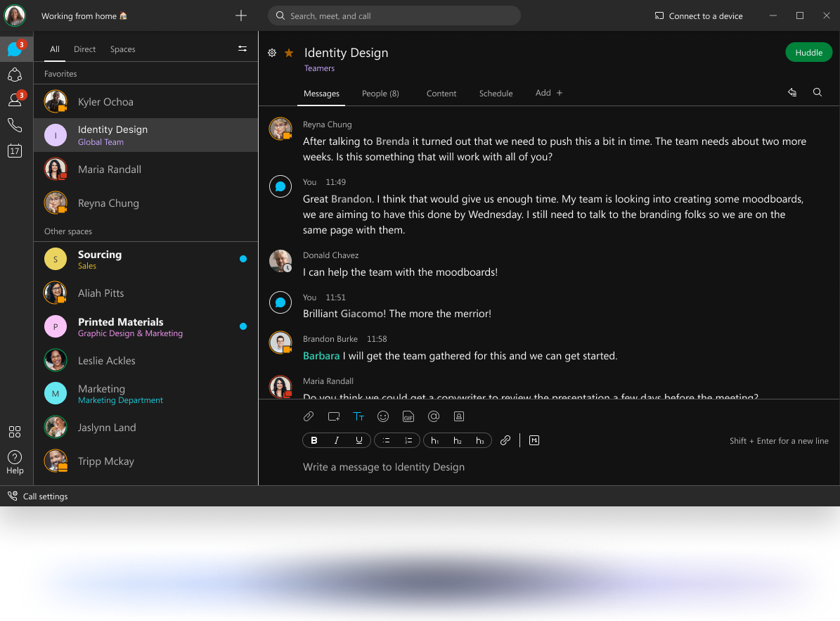Attach a file with paperclip icon
The image size is (840, 621).
pyautogui.click(x=309, y=416)
